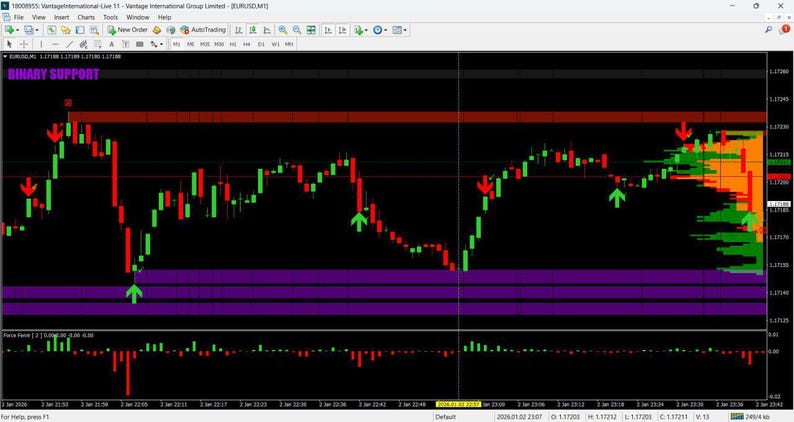
Task: Open the Charts menu
Action: [86, 17]
